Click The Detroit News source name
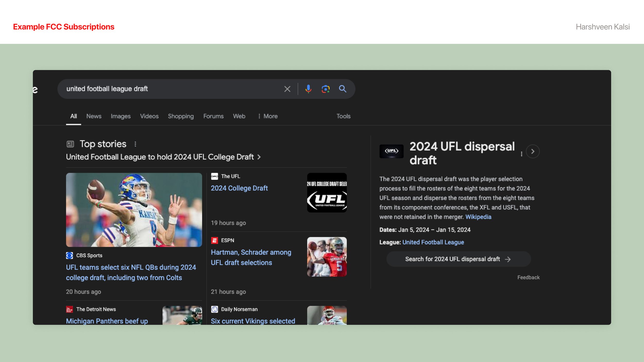This screenshot has width=644, height=362. point(96,309)
